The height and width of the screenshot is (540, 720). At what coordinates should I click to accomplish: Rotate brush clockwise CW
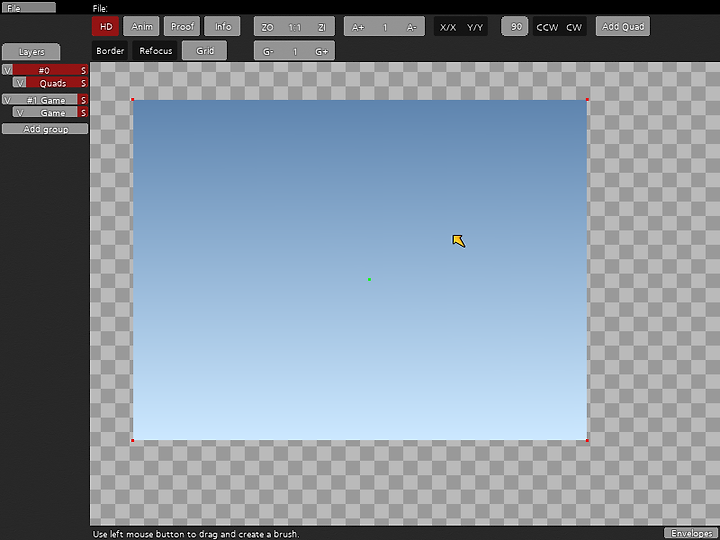(x=574, y=27)
